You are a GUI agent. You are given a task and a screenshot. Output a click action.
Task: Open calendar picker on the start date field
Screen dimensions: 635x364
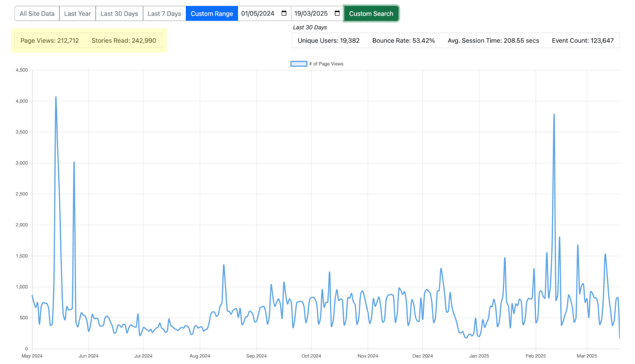284,13
